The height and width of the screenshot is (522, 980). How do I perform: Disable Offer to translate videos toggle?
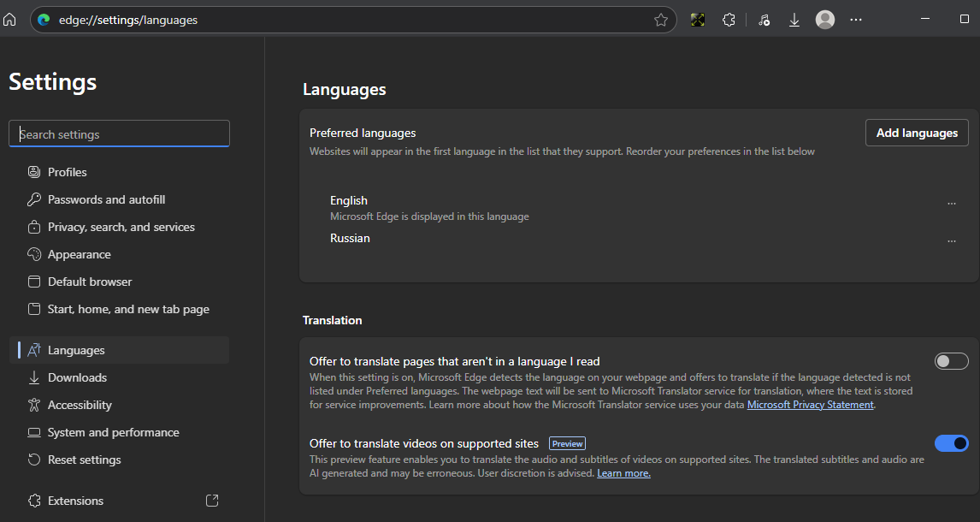(x=951, y=443)
